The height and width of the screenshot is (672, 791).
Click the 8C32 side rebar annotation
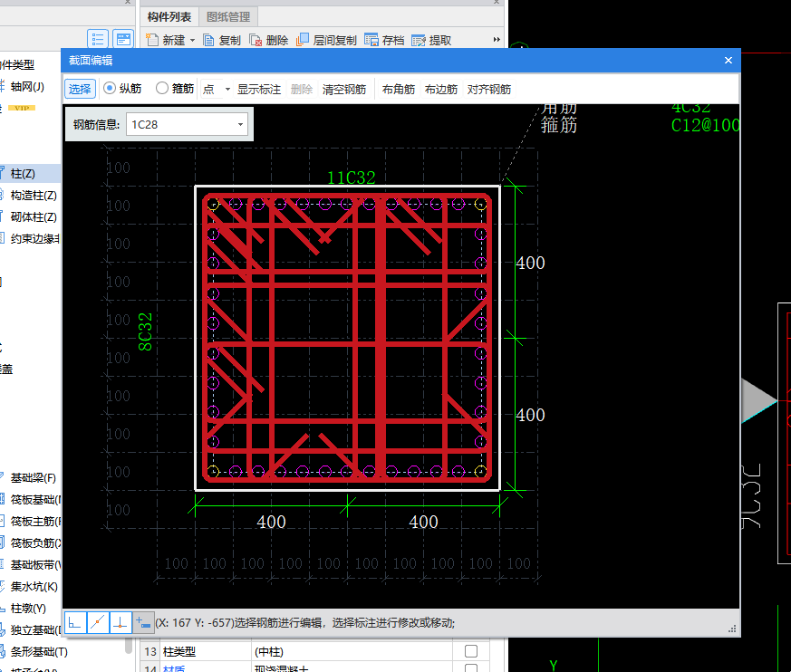pos(145,331)
